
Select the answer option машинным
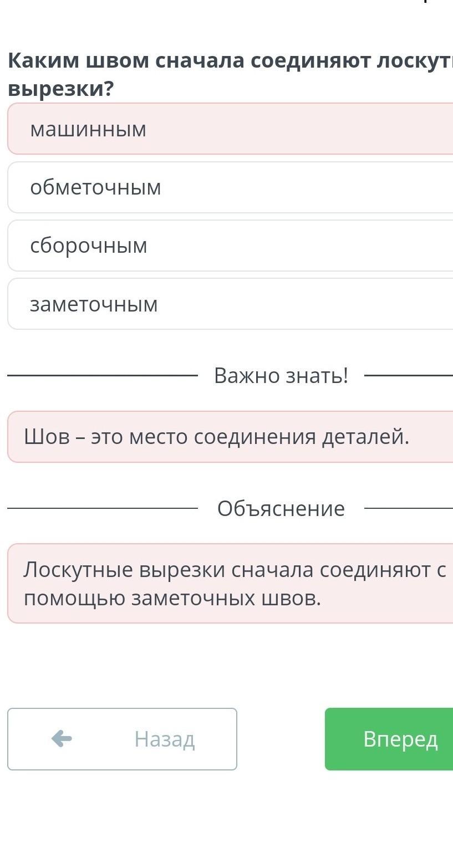pyautogui.click(x=230, y=129)
